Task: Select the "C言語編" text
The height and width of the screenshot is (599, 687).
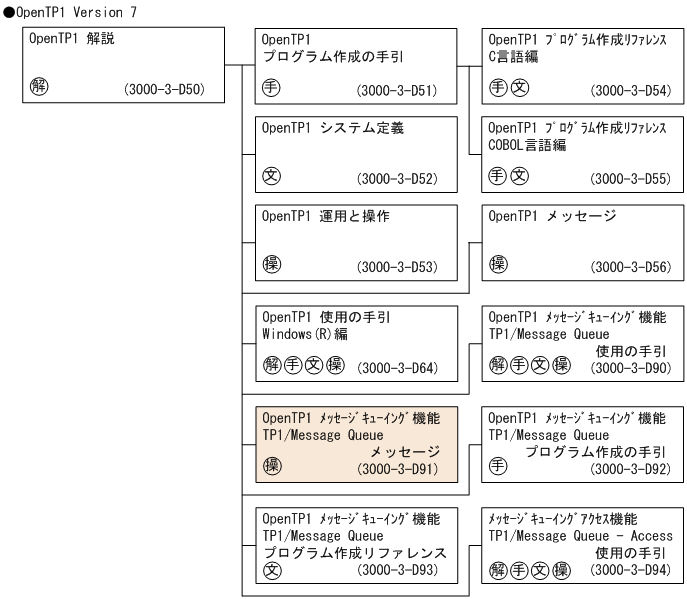Action: (x=513, y=57)
